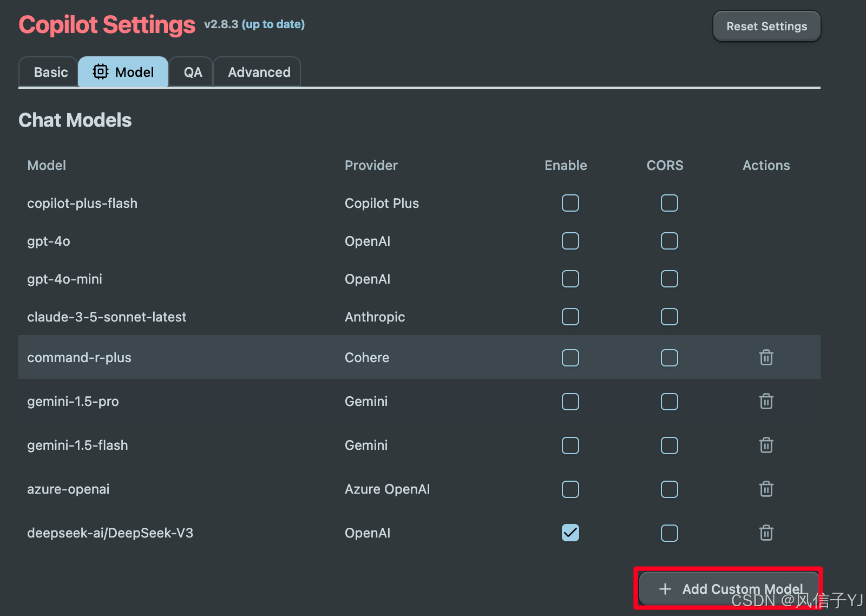Select the gemini-1.5-pro model name
Screen dimensions: 866x616
tap(73, 402)
